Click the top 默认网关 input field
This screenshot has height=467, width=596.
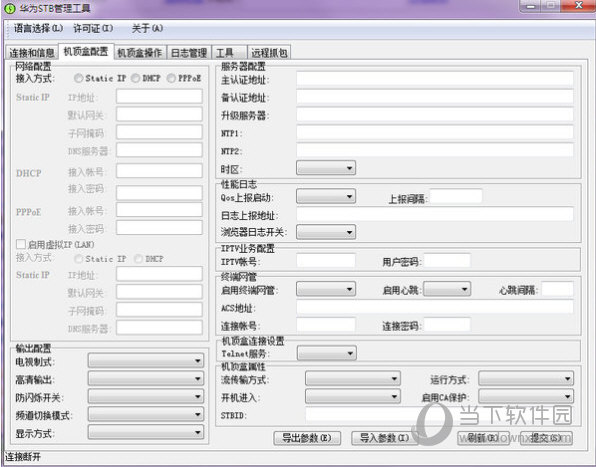[x=159, y=114]
